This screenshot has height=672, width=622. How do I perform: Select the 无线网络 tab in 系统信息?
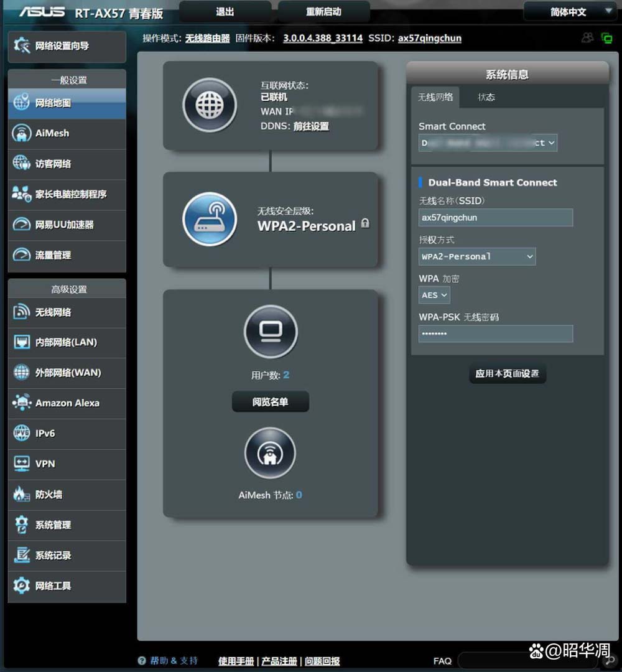coord(435,97)
